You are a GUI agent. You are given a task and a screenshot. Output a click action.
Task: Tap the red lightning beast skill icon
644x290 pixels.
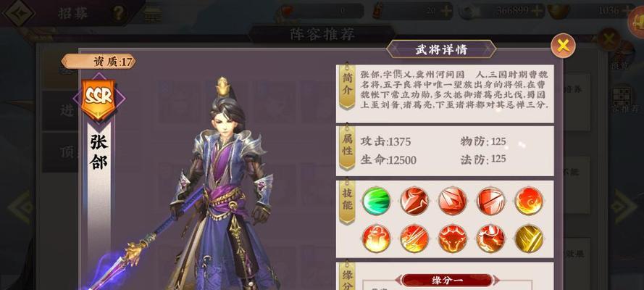(x=491, y=239)
